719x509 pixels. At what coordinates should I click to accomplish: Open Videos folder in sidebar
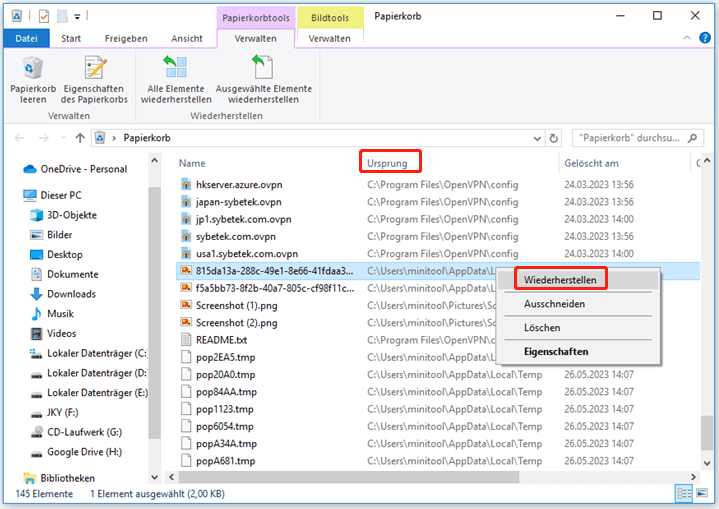[x=53, y=333]
